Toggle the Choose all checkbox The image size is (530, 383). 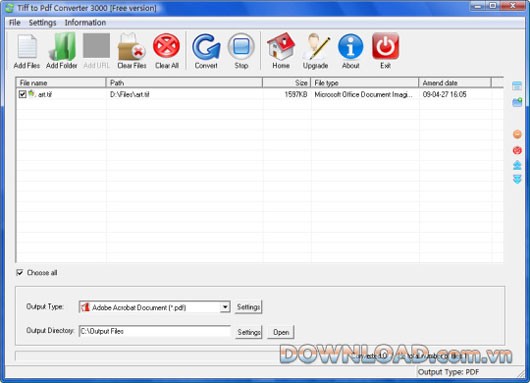(x=20, y=272)
